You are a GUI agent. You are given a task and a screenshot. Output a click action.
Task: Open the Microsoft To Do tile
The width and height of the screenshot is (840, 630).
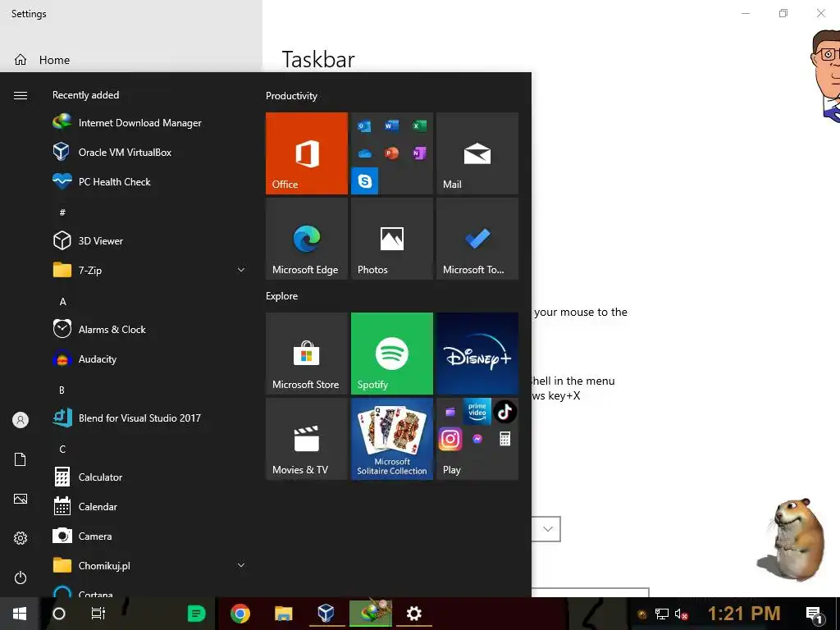coord(477,239)
